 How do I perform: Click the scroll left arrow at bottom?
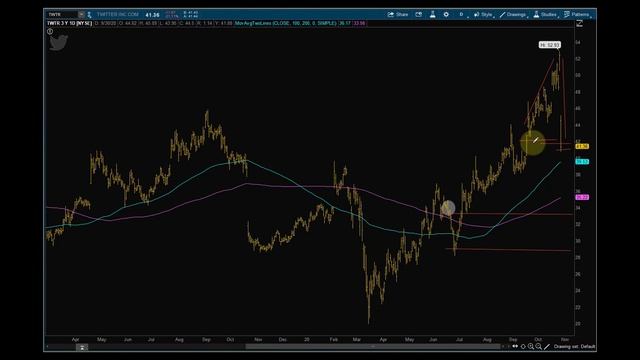47,347
